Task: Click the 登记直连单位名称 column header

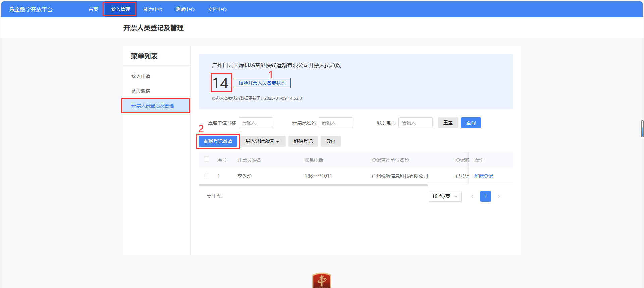Action: [390, 160]
